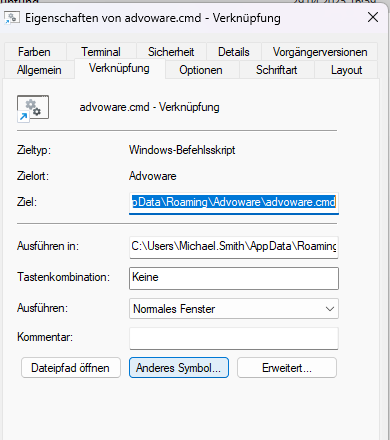Click the title bar shortcut icon
390x440 pixels.
pos(12,18)
